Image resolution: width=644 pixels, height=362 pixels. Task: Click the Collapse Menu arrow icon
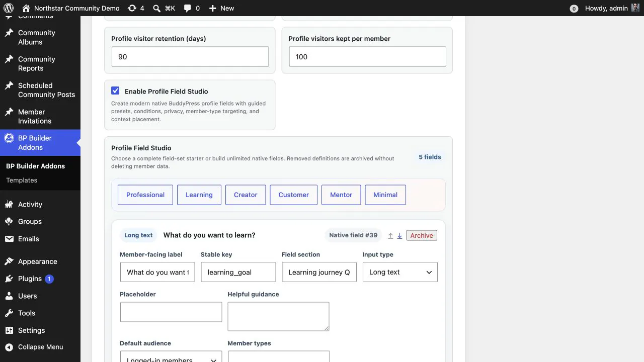click(9, 347)
